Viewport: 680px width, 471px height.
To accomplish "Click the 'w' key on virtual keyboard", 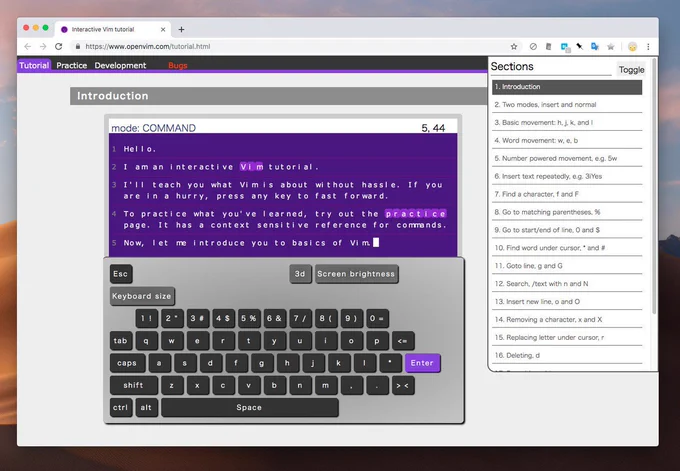I will point(172,341).
